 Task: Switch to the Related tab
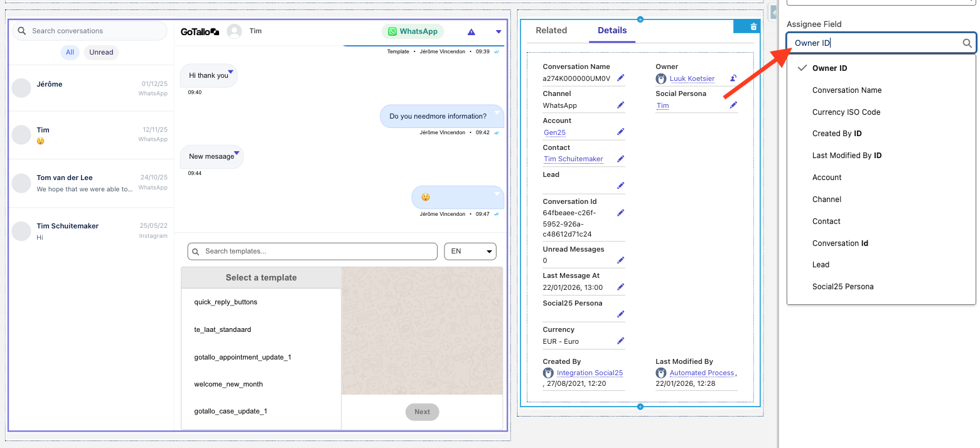coord(551,30)
